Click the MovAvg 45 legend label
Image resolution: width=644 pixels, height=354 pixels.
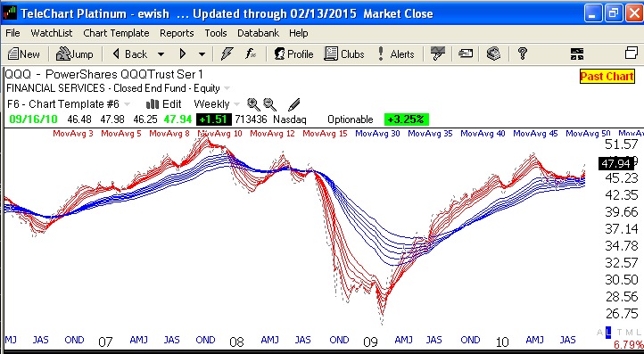tap(535, 134)
